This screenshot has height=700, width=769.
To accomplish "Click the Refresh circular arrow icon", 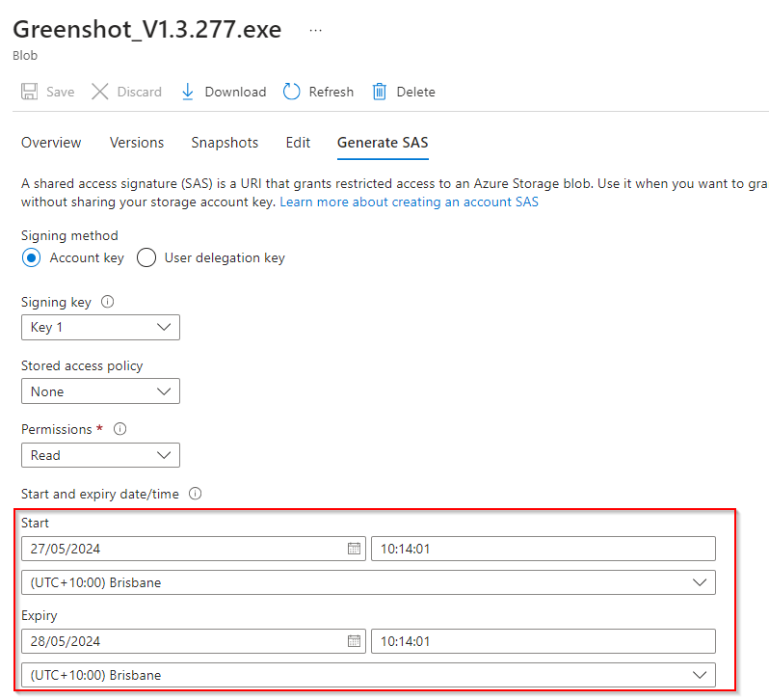I will 292,92.
